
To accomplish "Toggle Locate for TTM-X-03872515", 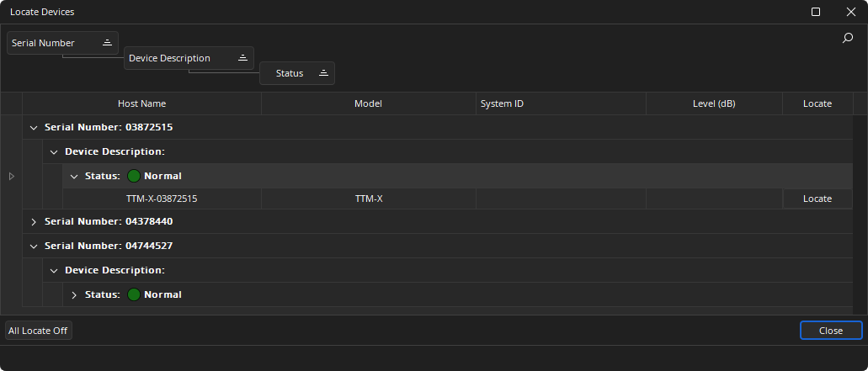I will [817, 199].
